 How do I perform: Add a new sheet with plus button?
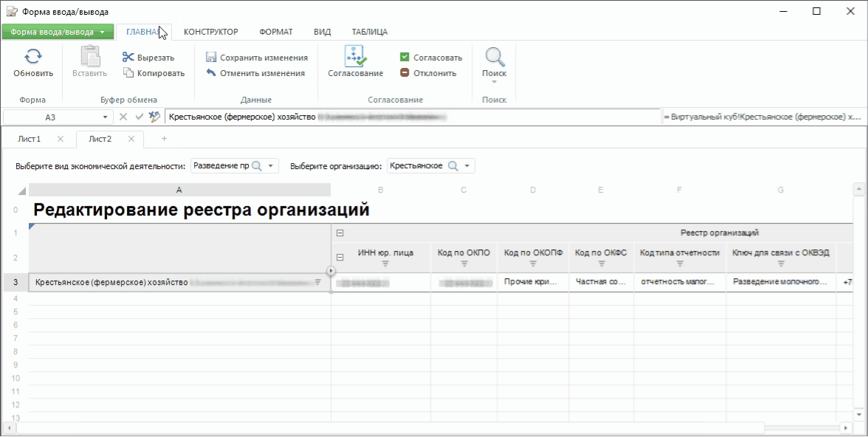pos(164,139)
